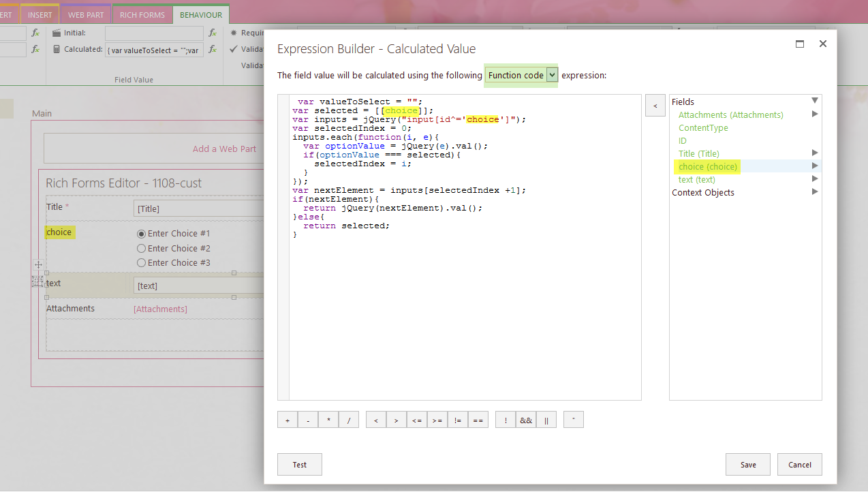Click the fx icon next to Calculated field
This screenshot has height=492, width=868.
(x=213, y=50)
